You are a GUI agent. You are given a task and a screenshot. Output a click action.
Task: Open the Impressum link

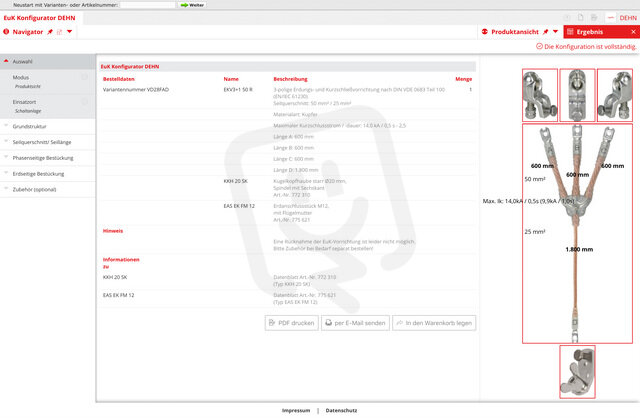point(296,411)
